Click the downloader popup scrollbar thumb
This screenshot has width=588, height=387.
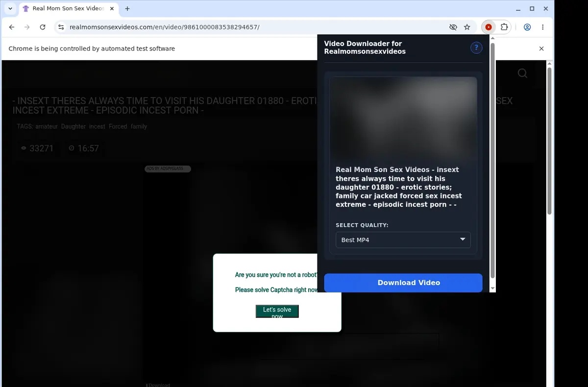(492, 161)
